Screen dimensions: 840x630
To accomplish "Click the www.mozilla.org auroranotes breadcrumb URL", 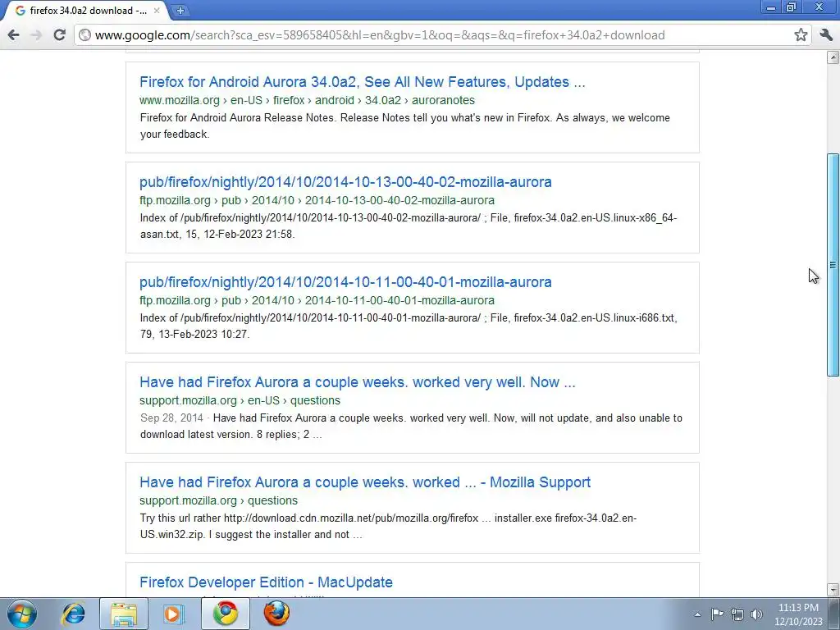I will [x=307, y=100].
